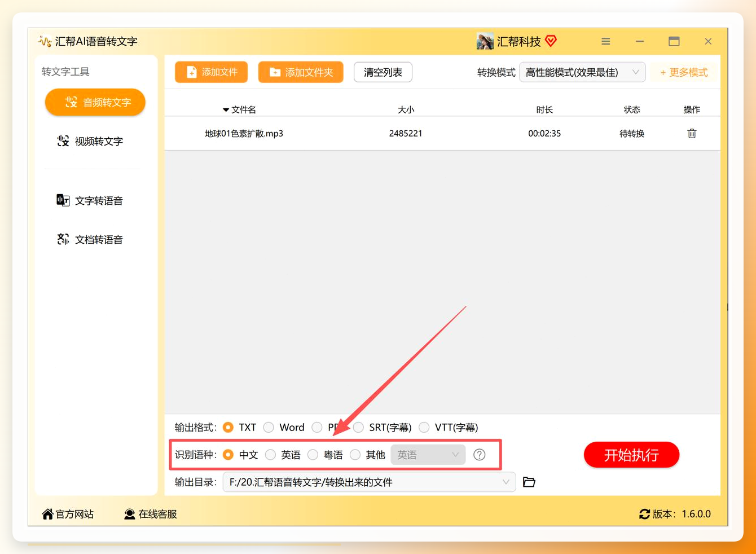Check updates via 版本 refresh icon
756x554 pixels.
(644, 514)
